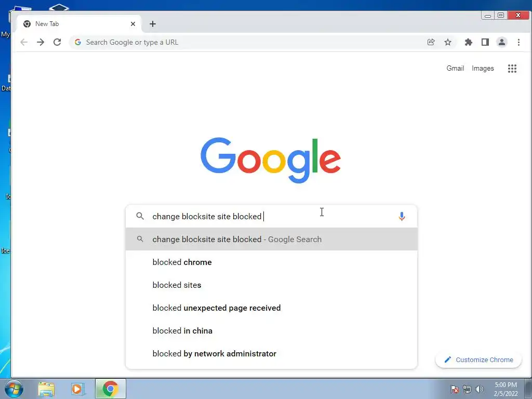Click the browser forward arrow

tap(41, 42)
